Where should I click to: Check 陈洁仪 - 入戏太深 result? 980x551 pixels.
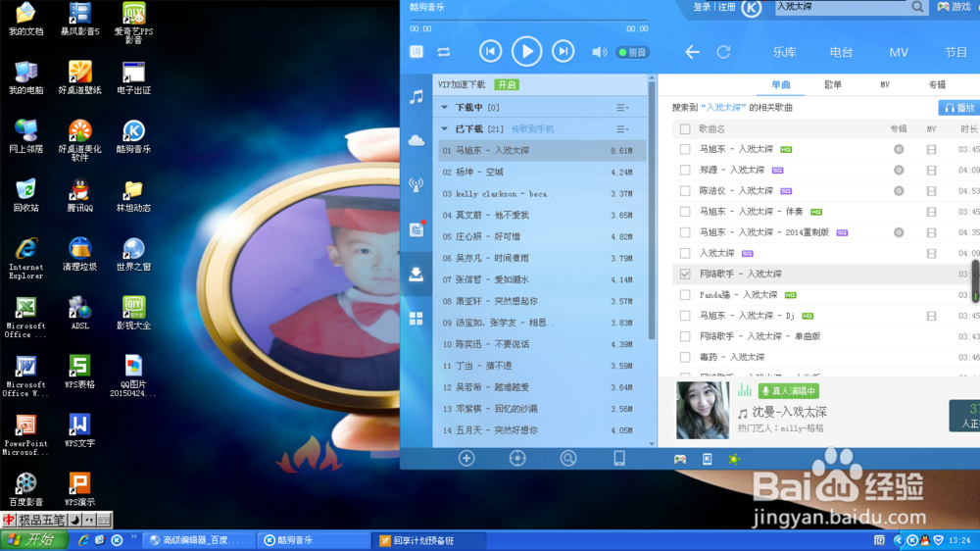[x=685, y=191]
